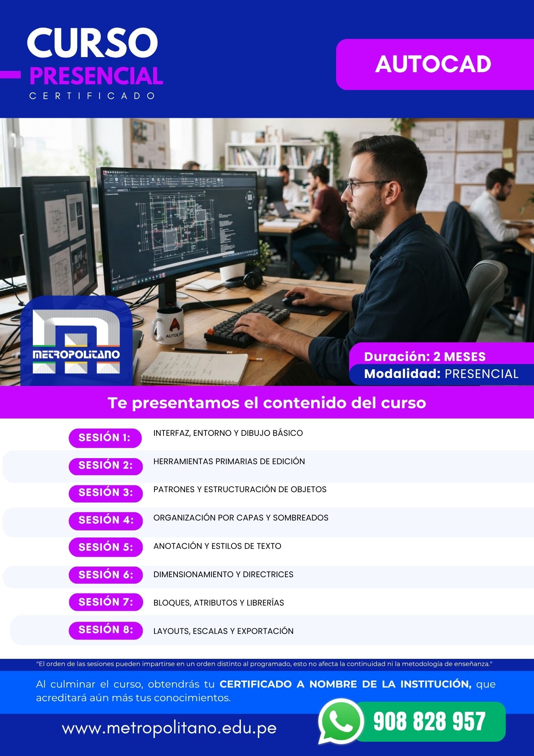The image size is (534, 756).
Task: Click the Metropolitano institute logo
Action: point(76,341)
